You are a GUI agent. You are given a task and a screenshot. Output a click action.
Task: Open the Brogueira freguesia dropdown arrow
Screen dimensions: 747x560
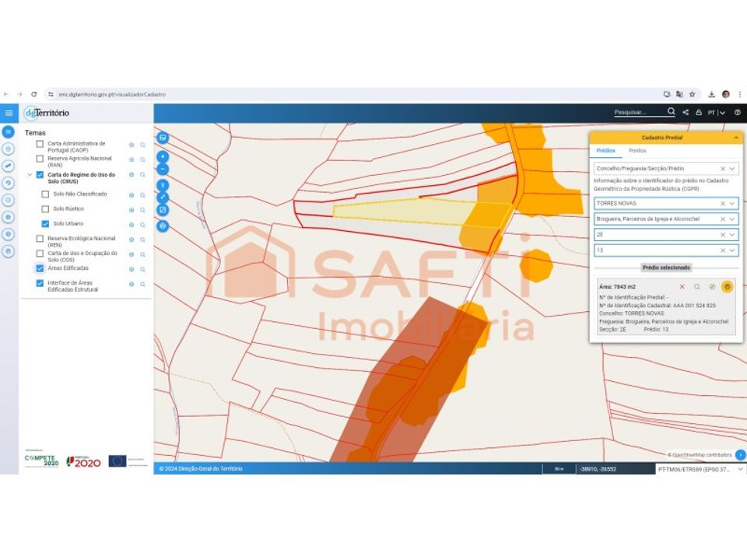[732, 219]
